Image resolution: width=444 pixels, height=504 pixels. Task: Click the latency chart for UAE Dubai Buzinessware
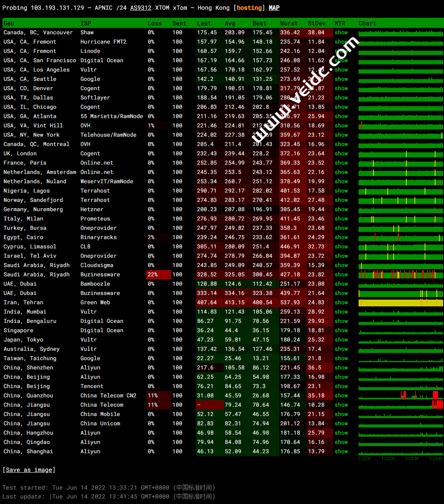(x=401, y=293)
